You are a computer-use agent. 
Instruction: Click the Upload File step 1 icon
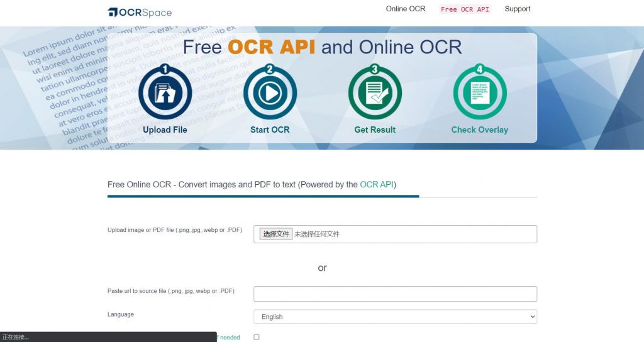click(165, 92)
